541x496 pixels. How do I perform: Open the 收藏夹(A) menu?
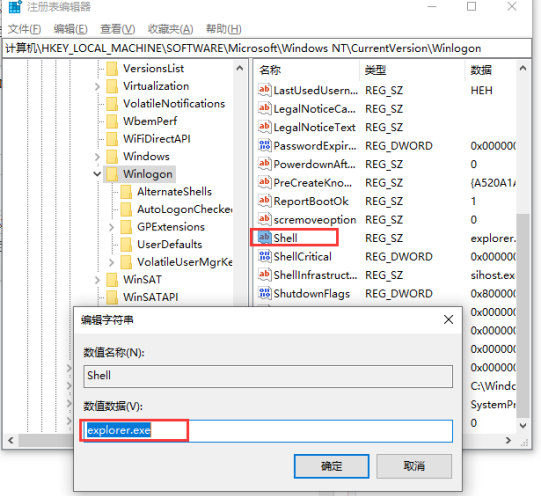point(170,29)
